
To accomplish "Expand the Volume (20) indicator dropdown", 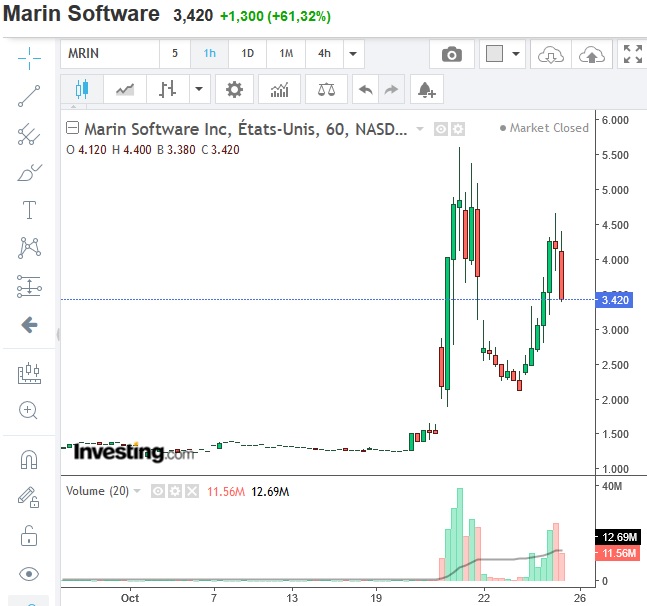I will (x=137, y=491).
